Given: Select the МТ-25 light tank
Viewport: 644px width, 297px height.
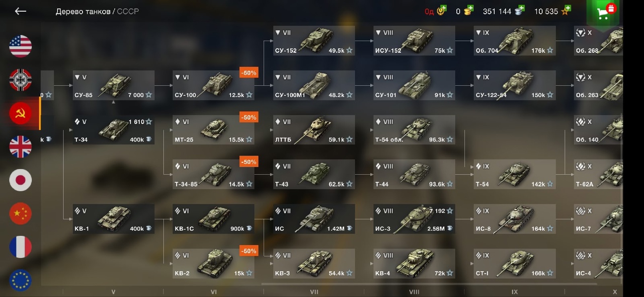Looking at the screenshot, I should point(214,130).
